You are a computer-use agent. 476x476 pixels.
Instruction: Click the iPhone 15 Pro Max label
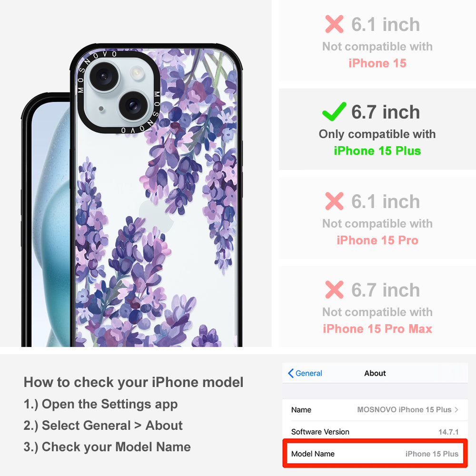(377, 329)
